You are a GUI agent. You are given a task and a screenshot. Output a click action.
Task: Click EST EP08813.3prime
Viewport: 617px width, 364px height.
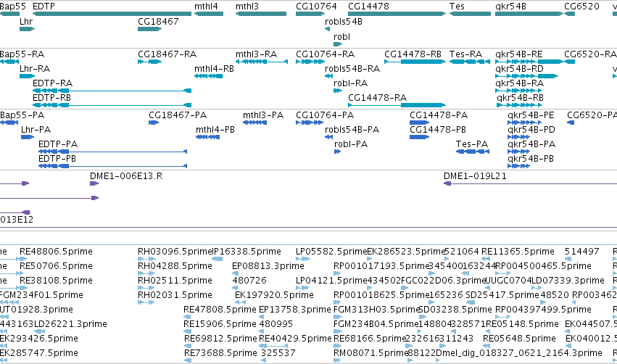pos(235,273)
